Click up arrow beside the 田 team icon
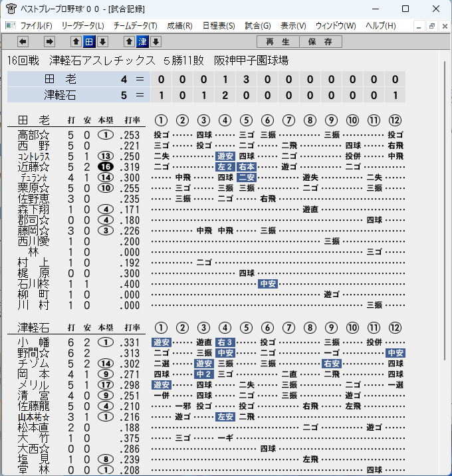Image resolution: width=452 pixels, height=476 pixels. click(x=76, y=42)
